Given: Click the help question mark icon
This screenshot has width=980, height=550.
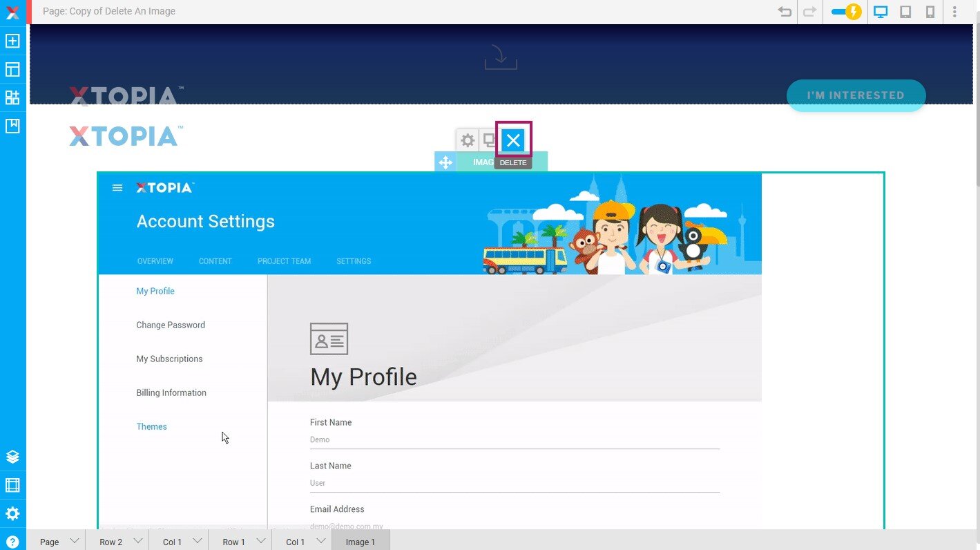Looking at the screenshot, I should [x=12, y=542].
